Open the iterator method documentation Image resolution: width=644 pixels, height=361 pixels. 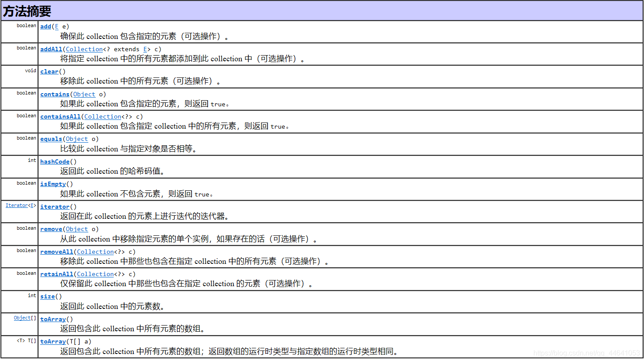54,207
